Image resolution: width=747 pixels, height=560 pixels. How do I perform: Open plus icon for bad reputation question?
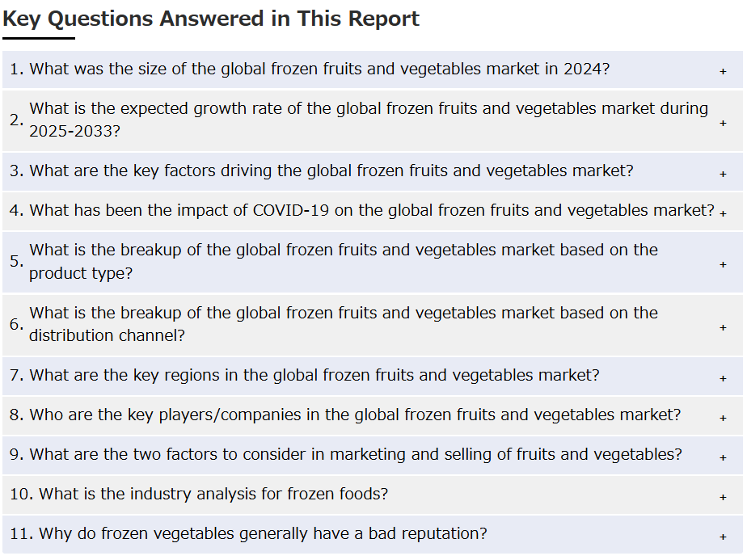pos(723,537)
